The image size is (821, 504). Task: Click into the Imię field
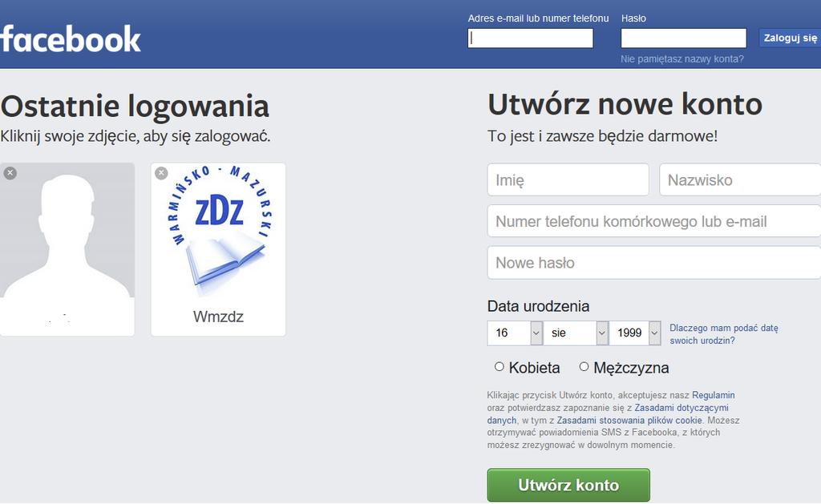coord(568,179)
